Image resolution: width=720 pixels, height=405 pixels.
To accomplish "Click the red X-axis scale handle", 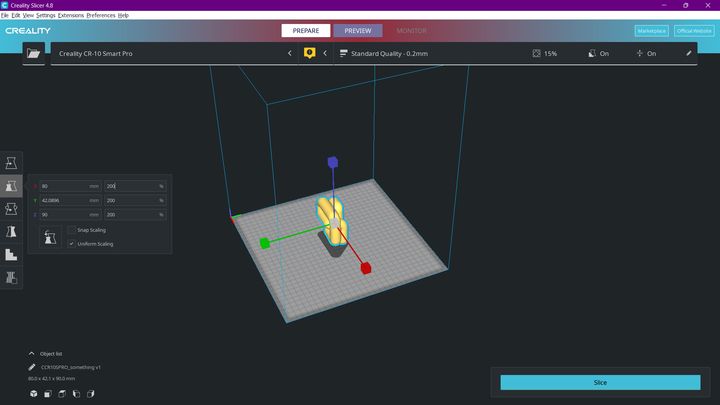I will (366, 268).
